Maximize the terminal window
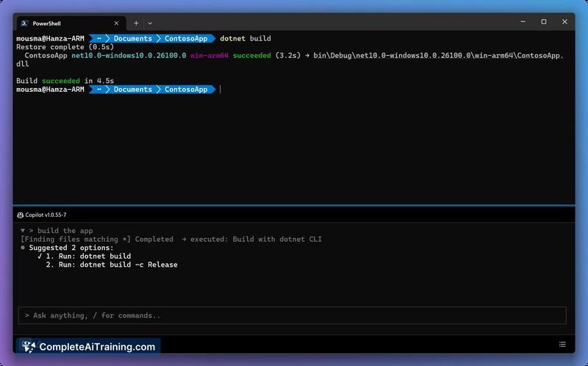Image resolution: width=588 pixels, height=366 pixels. [543, 22]
